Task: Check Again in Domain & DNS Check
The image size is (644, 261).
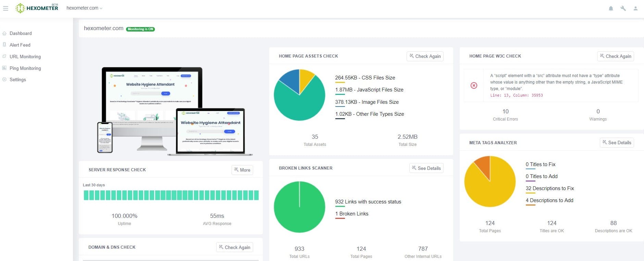Action: [235, 247]
